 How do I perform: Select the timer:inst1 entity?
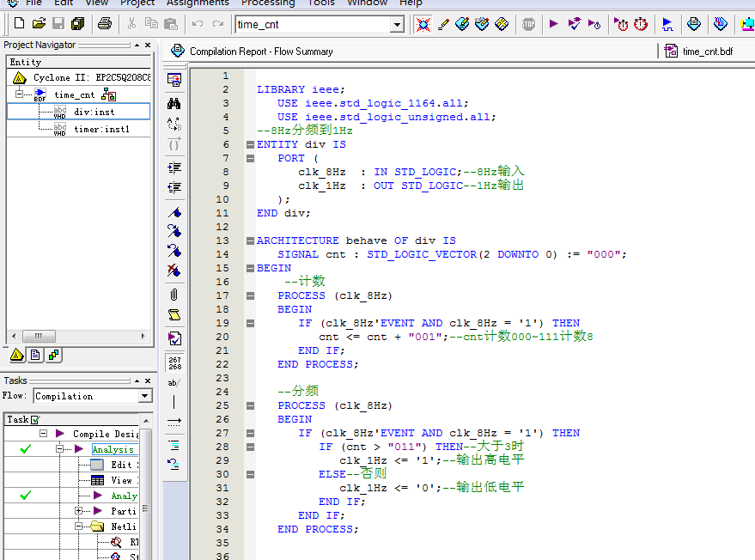[101, 129]
